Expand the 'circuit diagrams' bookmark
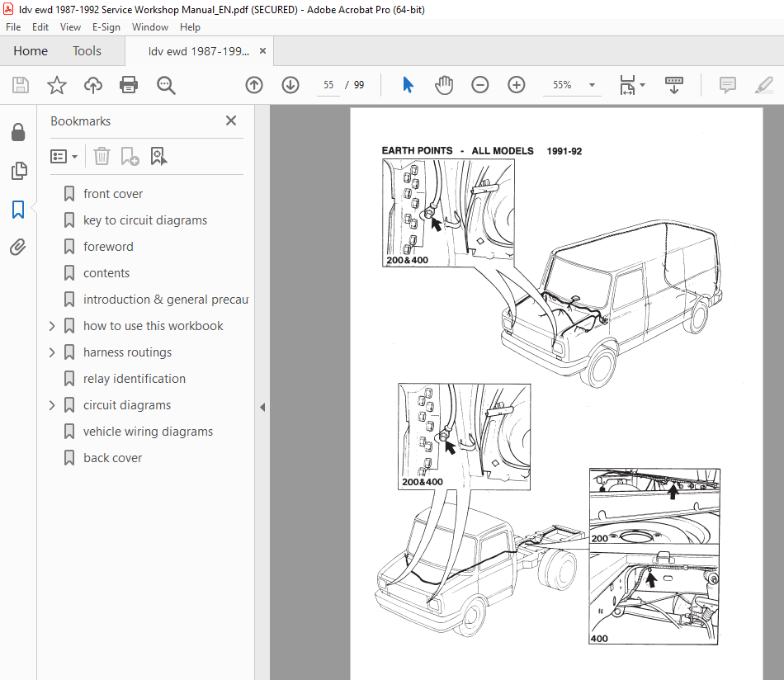 pos(52,405)
